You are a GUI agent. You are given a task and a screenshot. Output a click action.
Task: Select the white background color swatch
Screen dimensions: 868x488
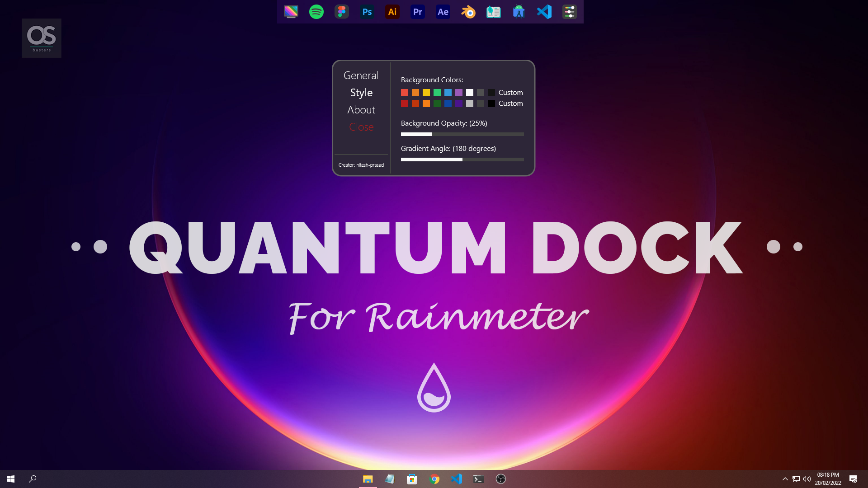tap(470, 93)
